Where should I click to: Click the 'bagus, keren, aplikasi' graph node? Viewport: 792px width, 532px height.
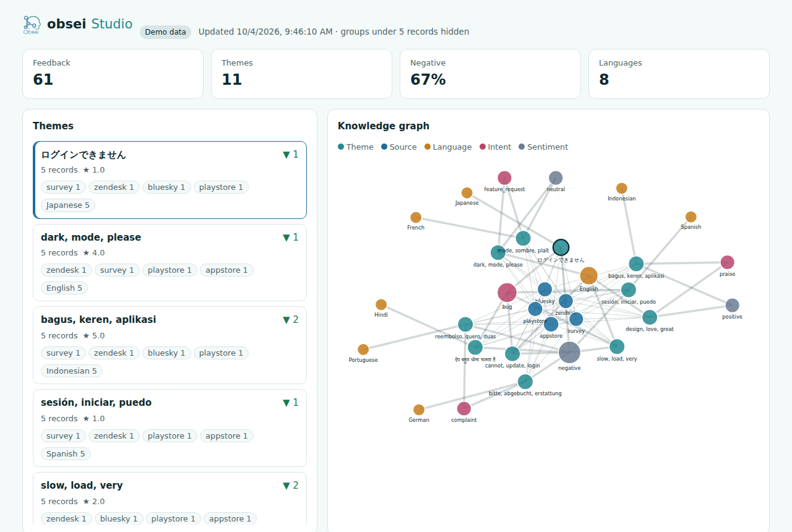point(636,264)
